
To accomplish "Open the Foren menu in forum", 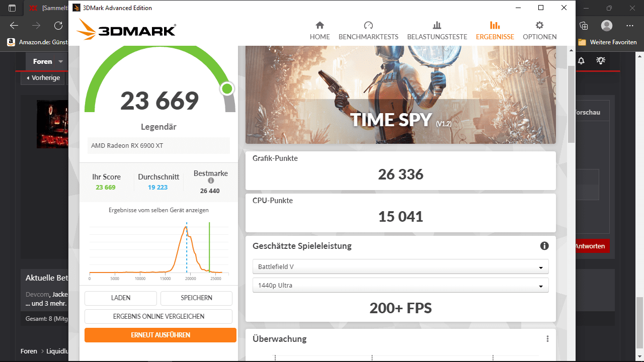I will coord(42,61).
